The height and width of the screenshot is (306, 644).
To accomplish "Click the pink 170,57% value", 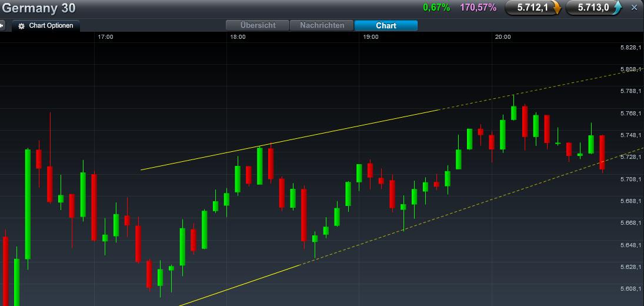I will point(478,8).
